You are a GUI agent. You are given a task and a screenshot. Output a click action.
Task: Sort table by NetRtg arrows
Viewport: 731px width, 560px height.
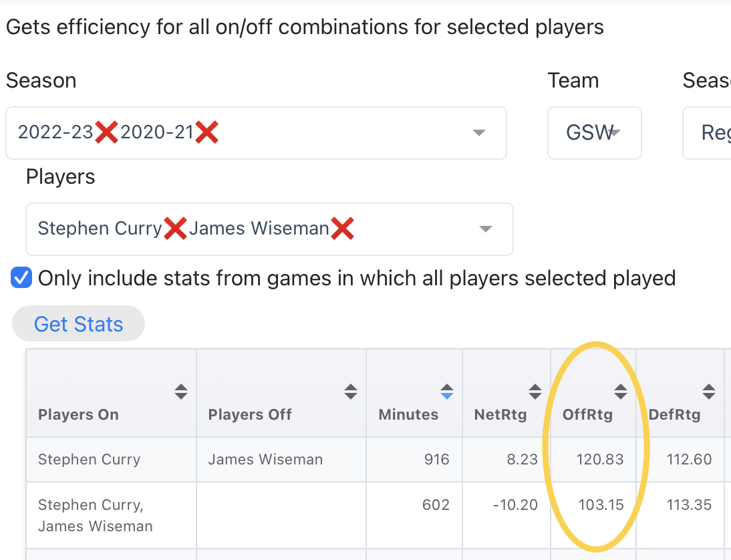point(535,392)
